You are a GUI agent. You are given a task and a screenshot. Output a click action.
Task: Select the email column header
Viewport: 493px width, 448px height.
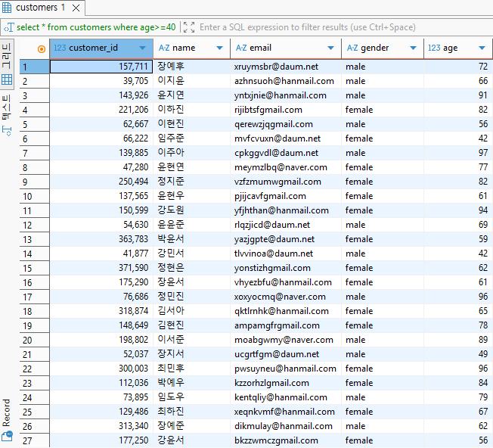(x=286, y=48)
